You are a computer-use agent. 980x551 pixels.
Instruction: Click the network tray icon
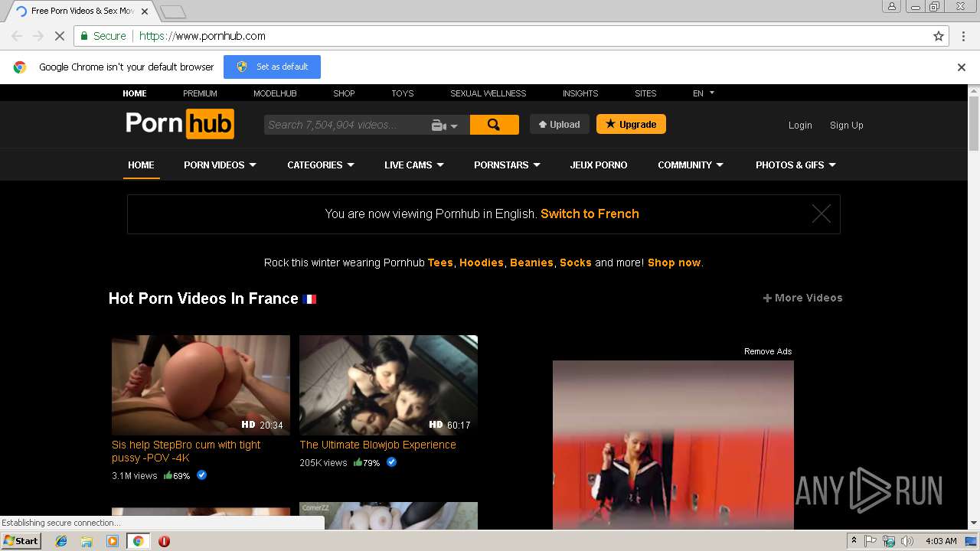point(889,541)
